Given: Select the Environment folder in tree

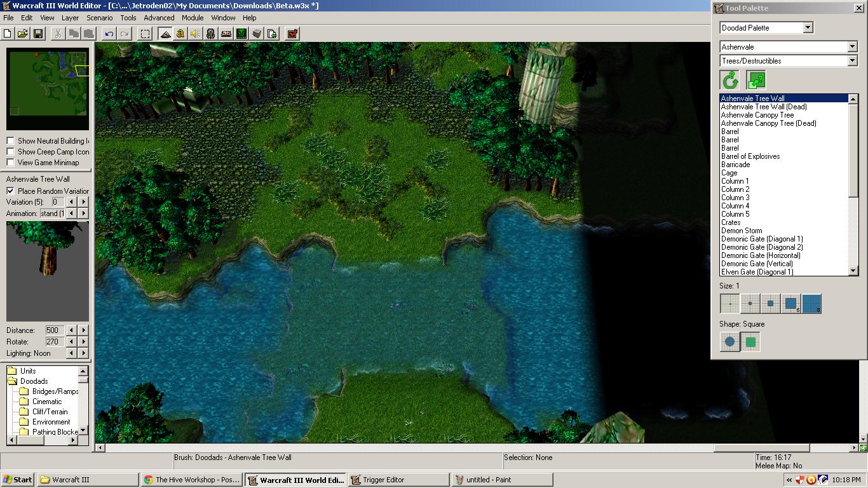Looking at the screenshot, I should [x=45, y=422].
